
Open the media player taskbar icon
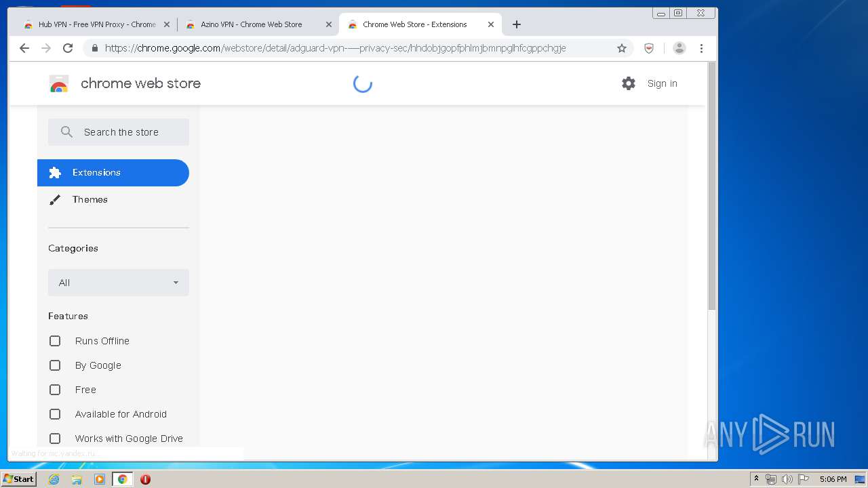click(x=100, y=479)
